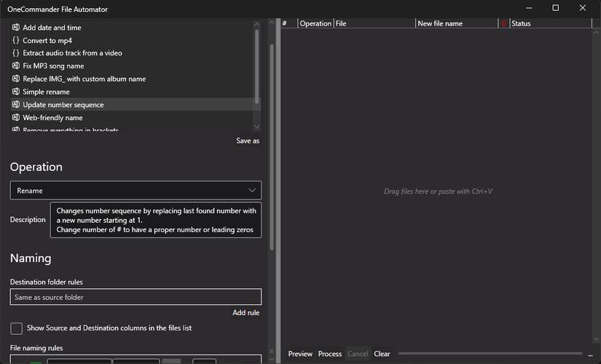Click the rename icon beside Replace IMG_ preset
The image size is (601, 364).
pyautogui.click(x=16, y=79)
